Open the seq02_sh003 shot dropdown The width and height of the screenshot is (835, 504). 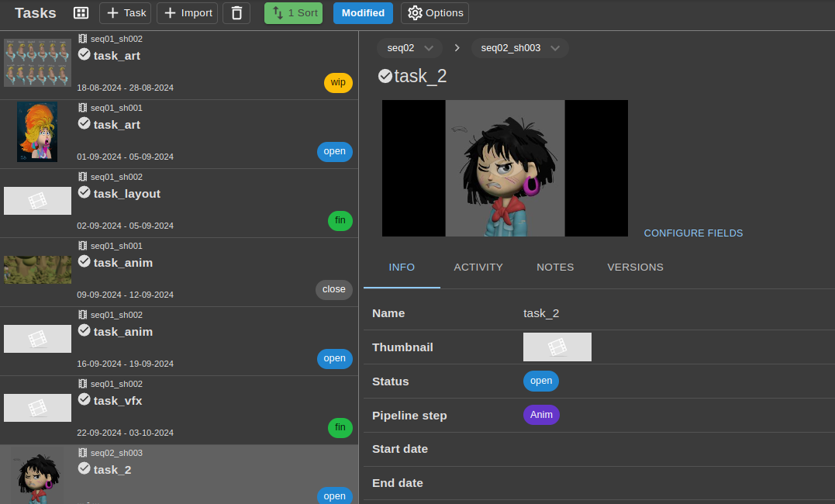tap(519, 48)
